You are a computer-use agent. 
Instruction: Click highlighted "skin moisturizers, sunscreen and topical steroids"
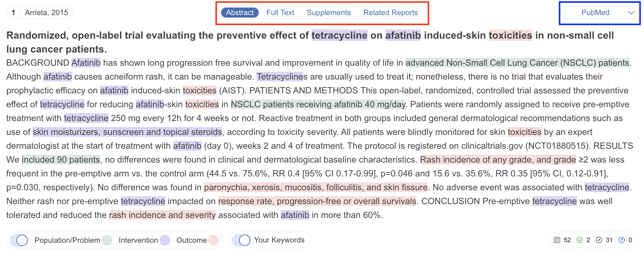click(x=127, y=132)
